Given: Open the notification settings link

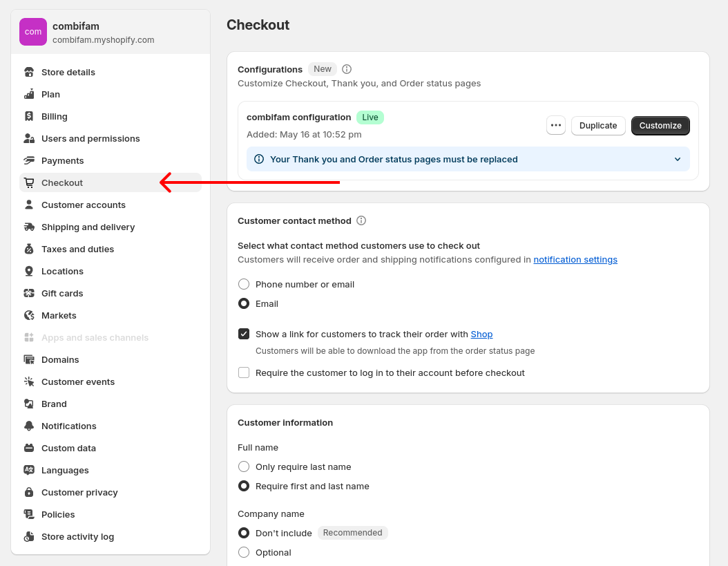Looking at the screenshot, I should pyautogui.click(x=575, y=260).
